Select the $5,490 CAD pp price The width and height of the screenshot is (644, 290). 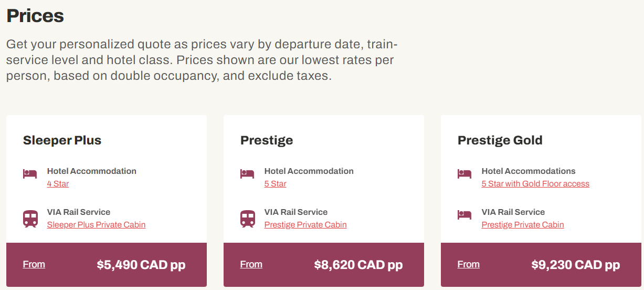(141, 265)
